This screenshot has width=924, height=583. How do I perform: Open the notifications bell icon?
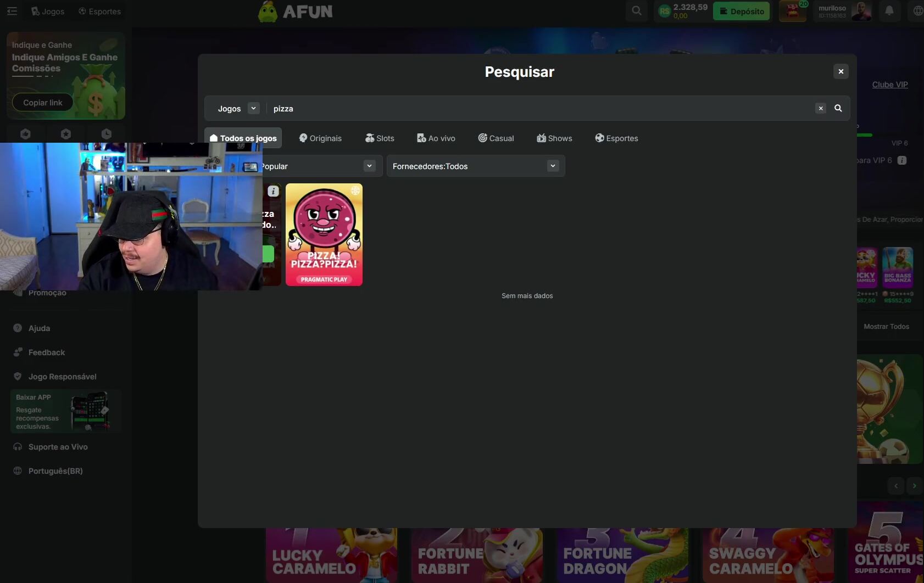coord(889,11)
